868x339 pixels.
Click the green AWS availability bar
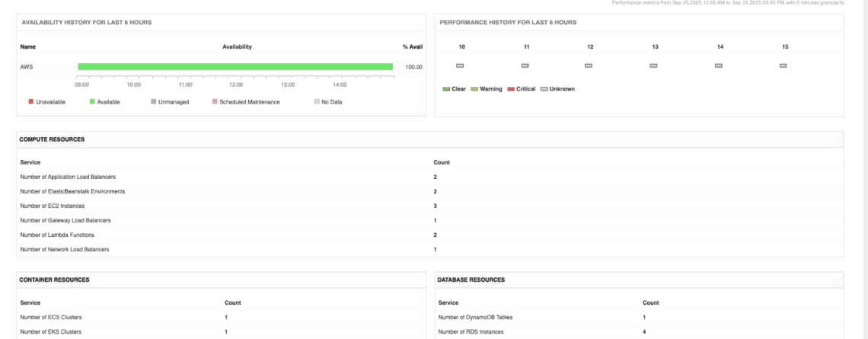235,67
